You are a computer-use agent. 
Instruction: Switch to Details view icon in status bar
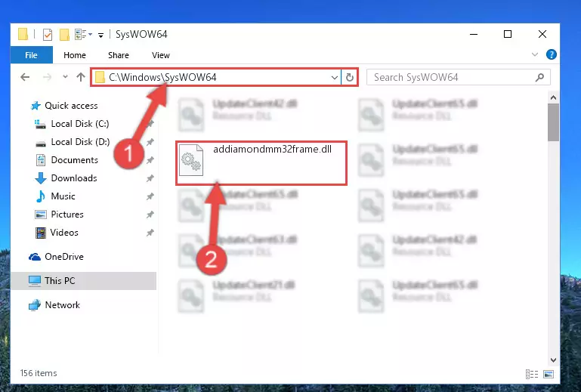coord(532,374)
